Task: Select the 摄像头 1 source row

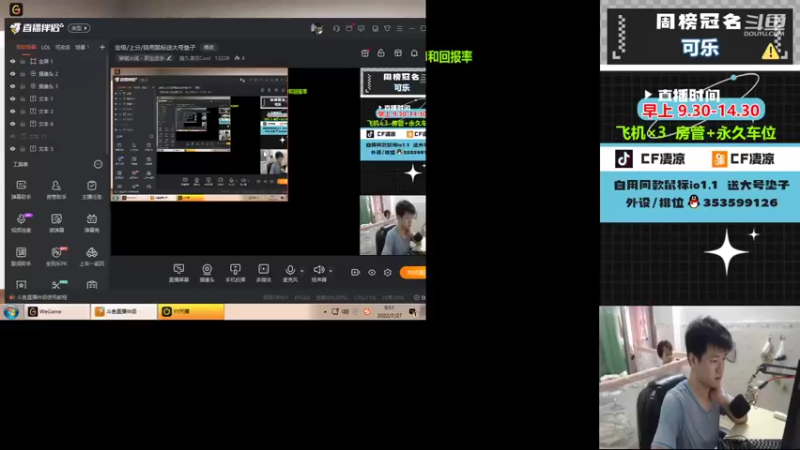Action: pyautogui.click(x=56, y=86)
